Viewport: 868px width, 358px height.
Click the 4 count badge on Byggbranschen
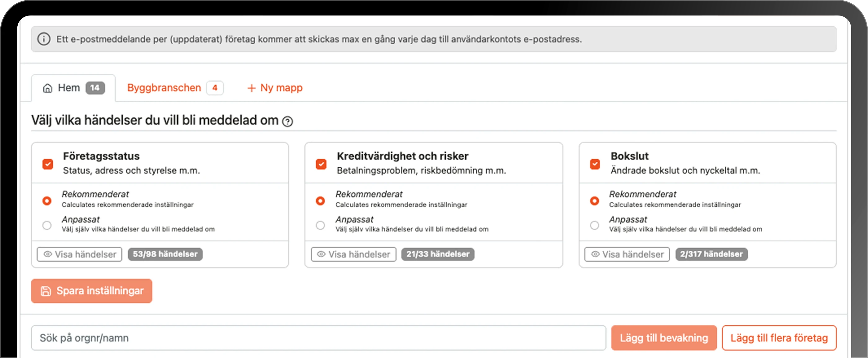pyautogui.click(x=215, y=88)
